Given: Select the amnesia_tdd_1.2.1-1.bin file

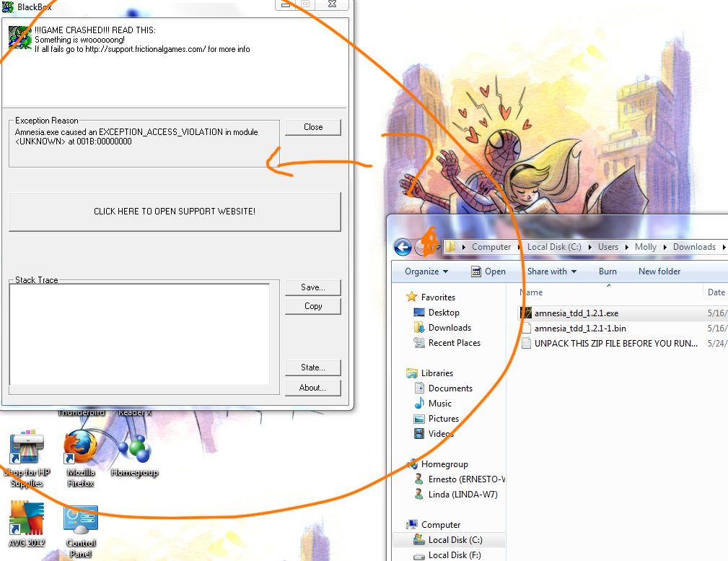Looking at the screenshot, I should [579, 329].
